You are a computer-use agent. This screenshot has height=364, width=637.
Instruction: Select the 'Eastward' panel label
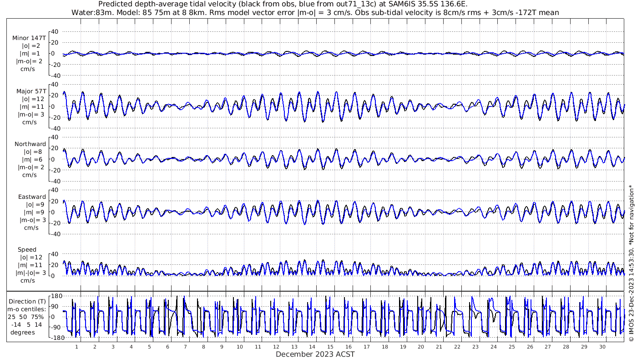coord(32,197)
